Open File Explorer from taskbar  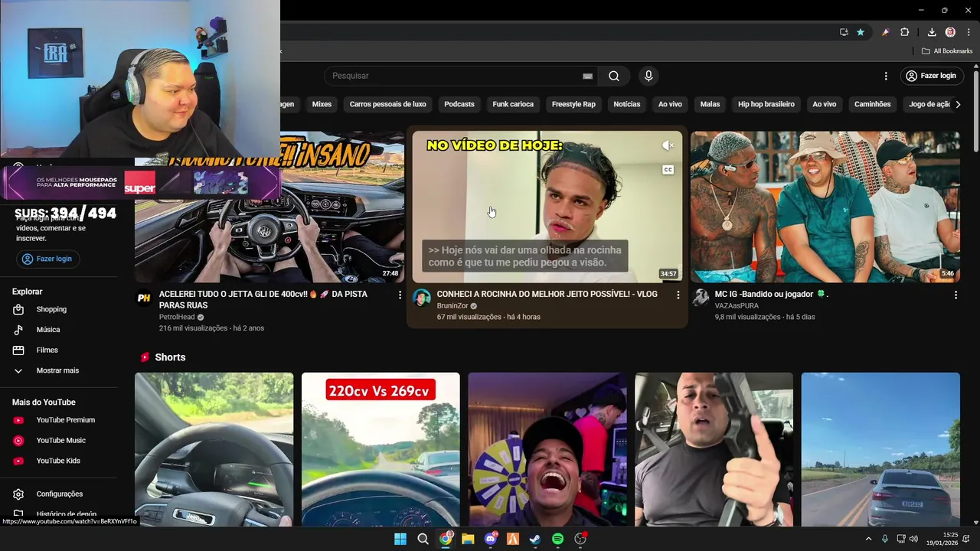[x=468, y=539]
